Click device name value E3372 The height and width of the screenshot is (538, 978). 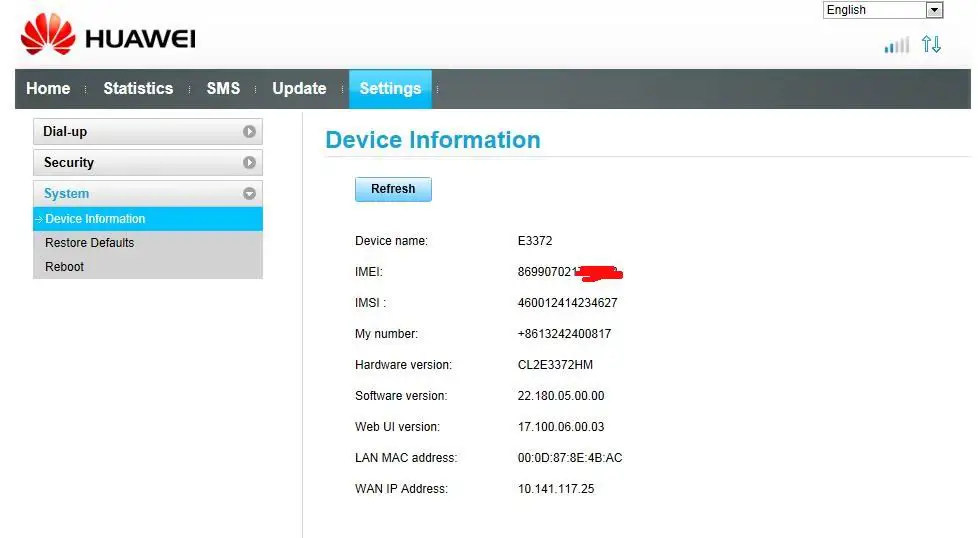point(535,241)
